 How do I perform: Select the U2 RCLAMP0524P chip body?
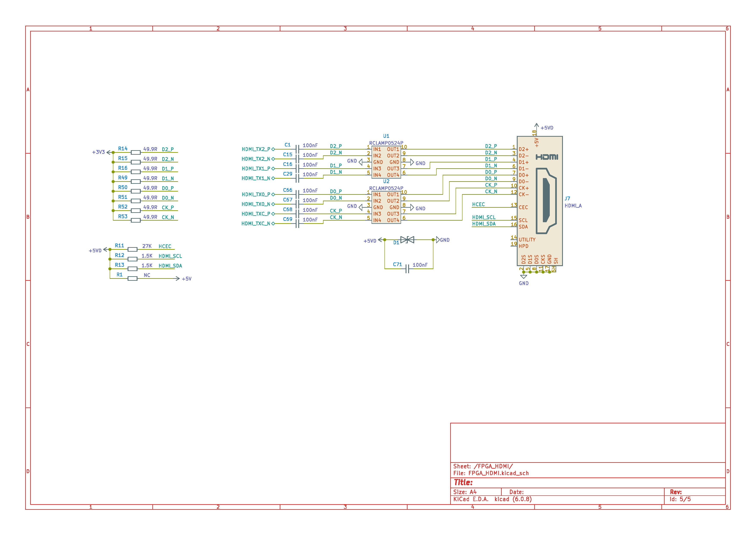point(386,207)
